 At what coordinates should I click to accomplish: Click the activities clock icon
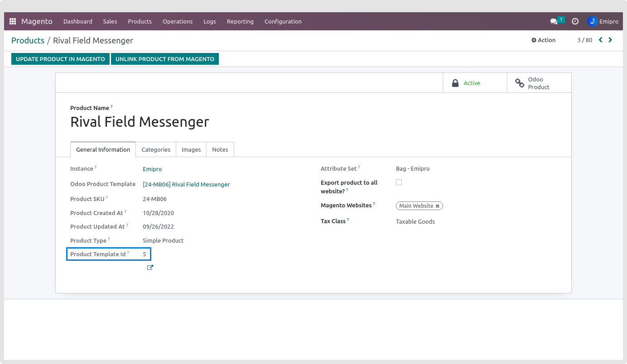click(575, 21)
